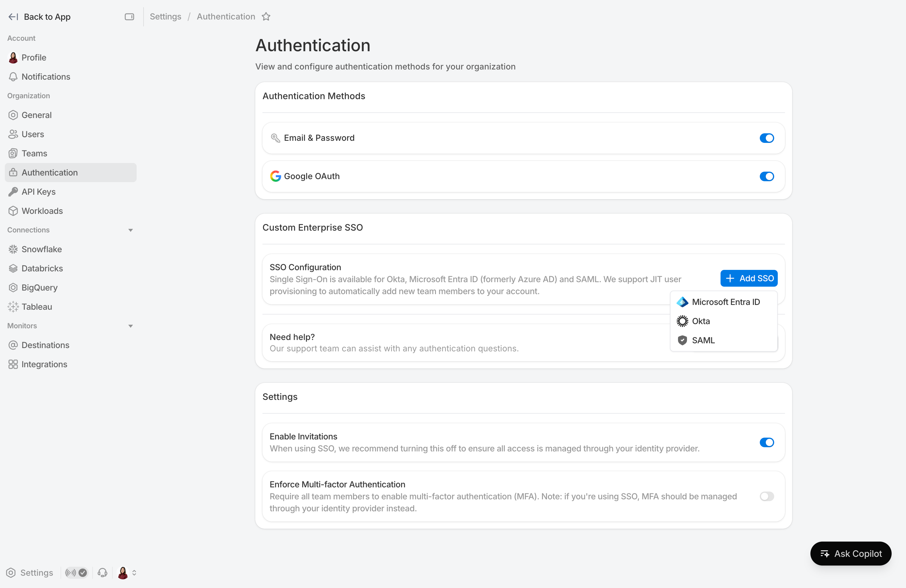Open Tableau connection in sidebar
The width and height of the screenshot is (906, 588).
37,307
